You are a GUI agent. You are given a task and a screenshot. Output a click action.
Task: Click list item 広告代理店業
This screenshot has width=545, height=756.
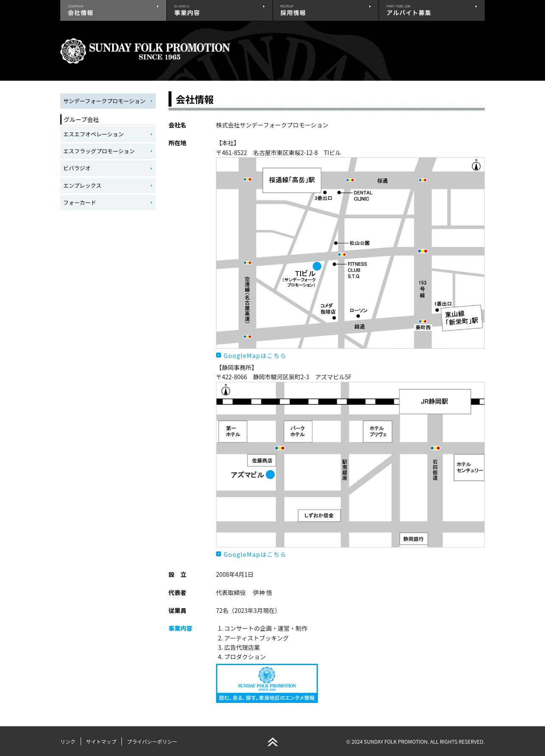pos(242,648)
